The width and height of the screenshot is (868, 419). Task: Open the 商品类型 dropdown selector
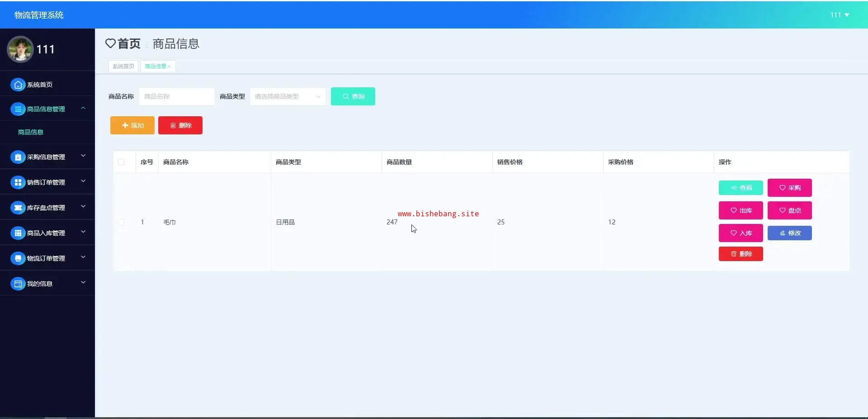(x=288, y=96)
